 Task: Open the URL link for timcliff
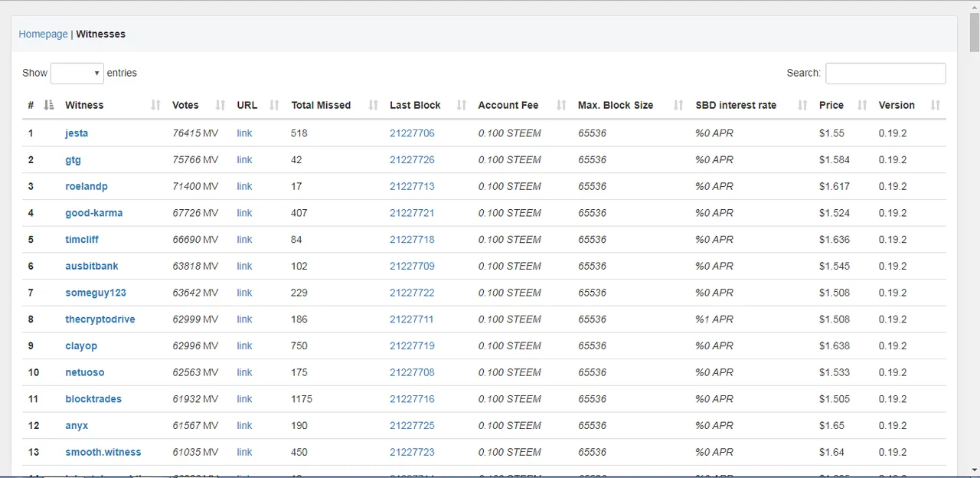tap(244, 240)
